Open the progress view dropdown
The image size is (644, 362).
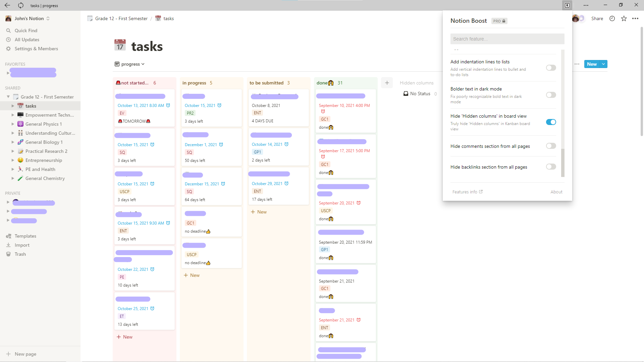pyautogui.click(x=129, y=64)
